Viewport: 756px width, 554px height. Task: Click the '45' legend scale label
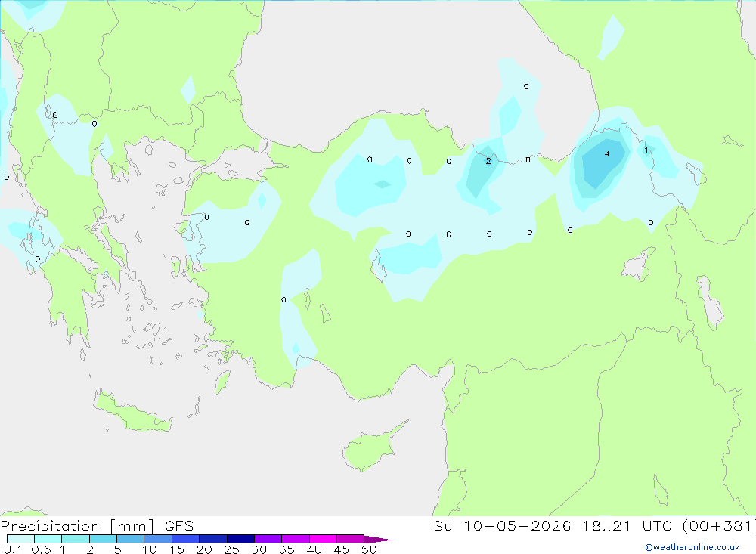click(x=342, y=549)
